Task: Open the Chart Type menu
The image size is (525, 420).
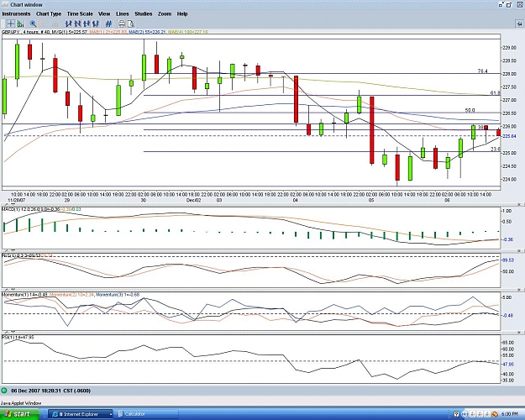Action: coord(49,14)
